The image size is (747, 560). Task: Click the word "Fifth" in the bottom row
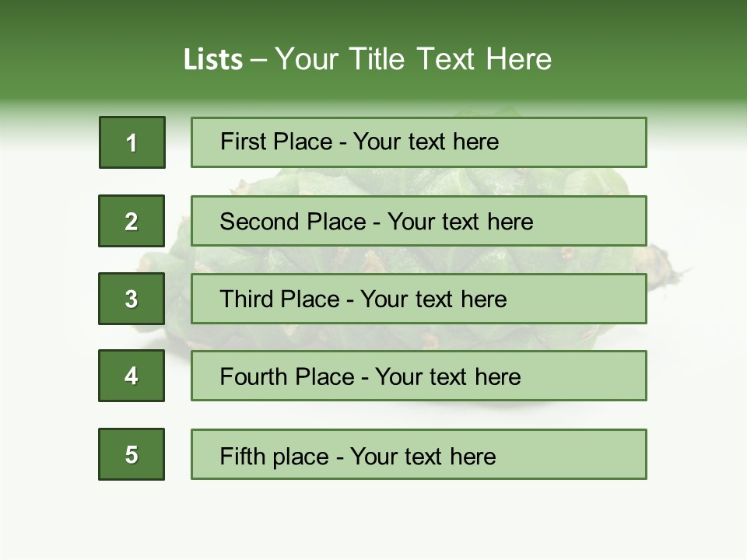244,456
